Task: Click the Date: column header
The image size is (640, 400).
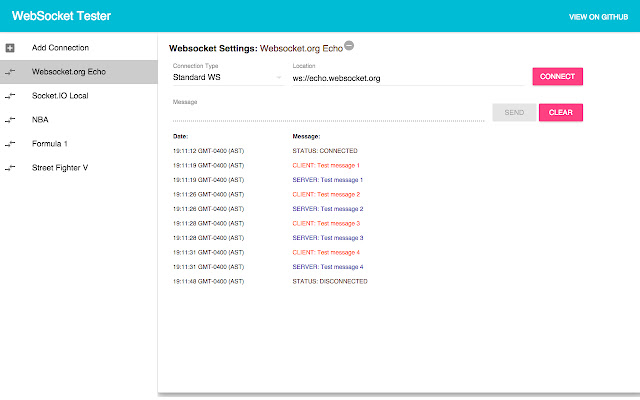Action: point(180,136)
